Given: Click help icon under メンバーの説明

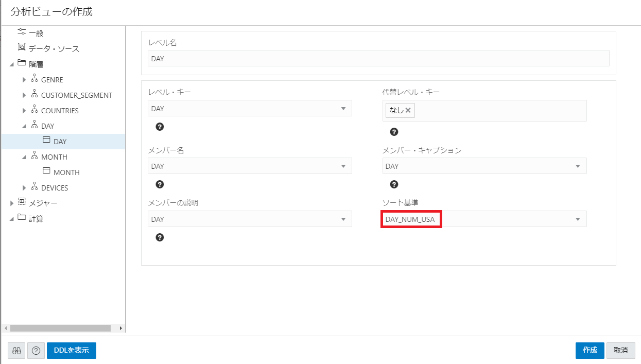Looking at the screenshot, I should click(x=160, y=237).
